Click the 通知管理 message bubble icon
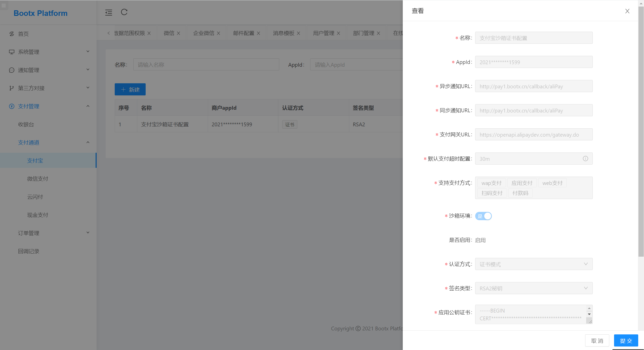 [x=12, y=70]
